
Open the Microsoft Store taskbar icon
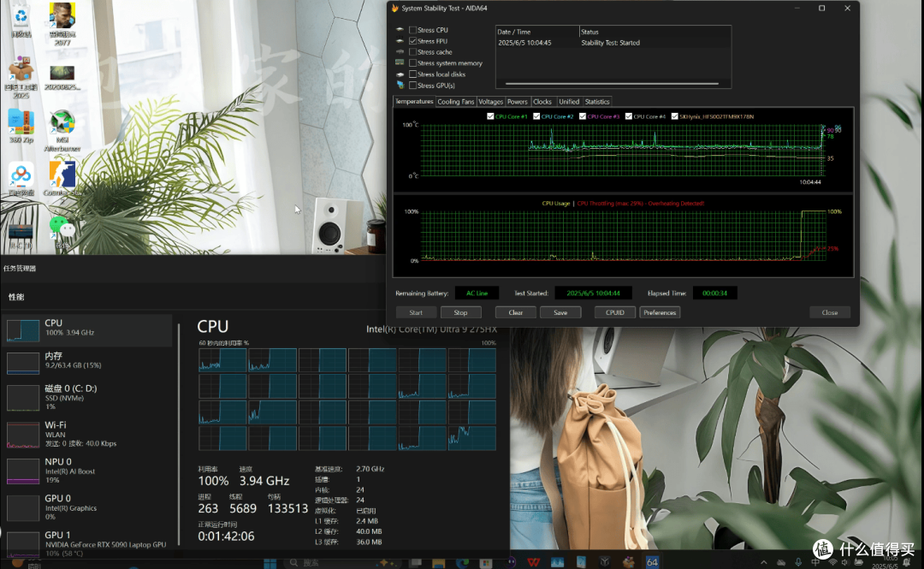click(x=486, y=562)
